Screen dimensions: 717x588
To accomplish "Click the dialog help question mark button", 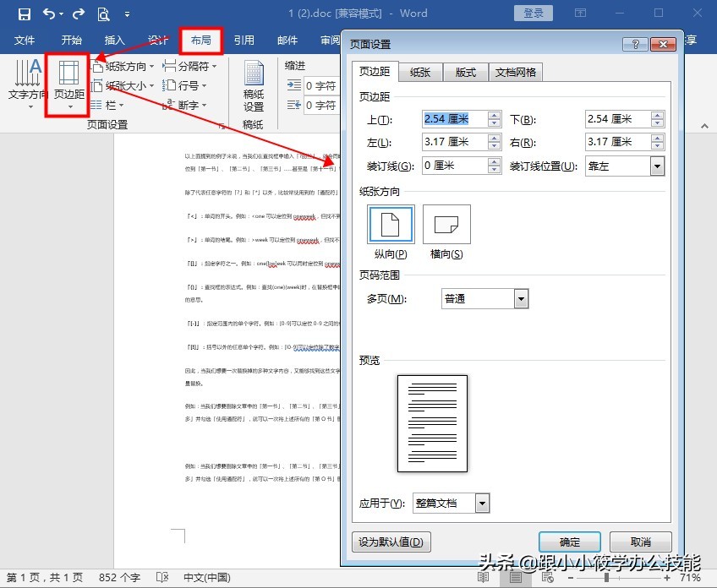I will (635, 44).
